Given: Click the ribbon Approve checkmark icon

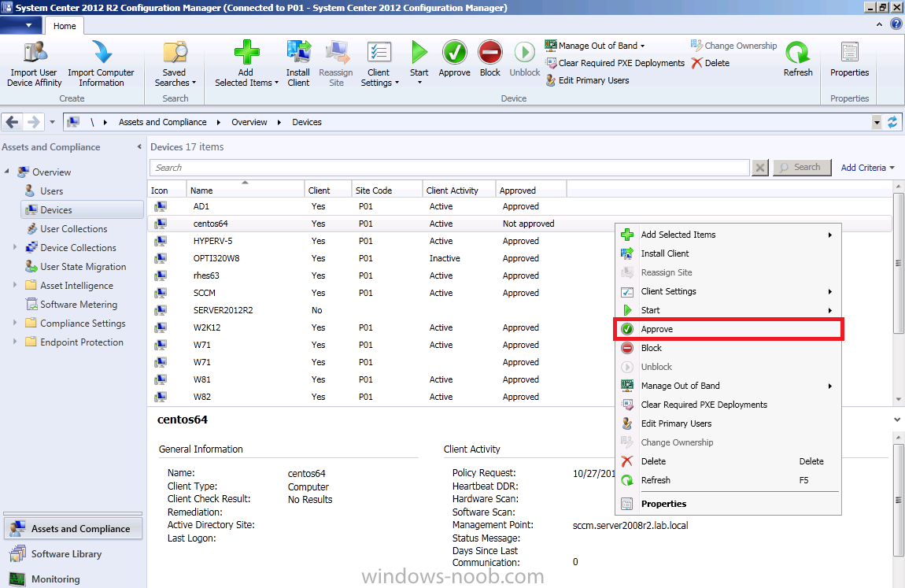Looking at the screenshot, I should (454, 53).
